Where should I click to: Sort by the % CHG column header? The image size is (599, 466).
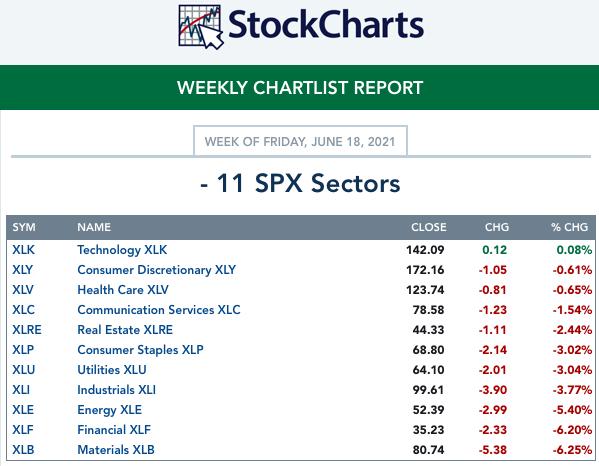point(570,227)
